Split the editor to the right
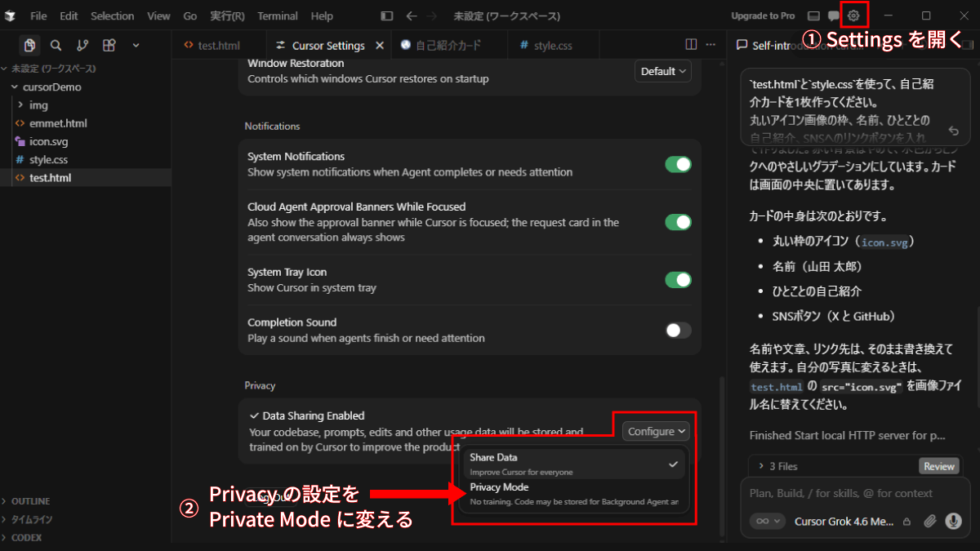980x551 pixels. (691, 45)
